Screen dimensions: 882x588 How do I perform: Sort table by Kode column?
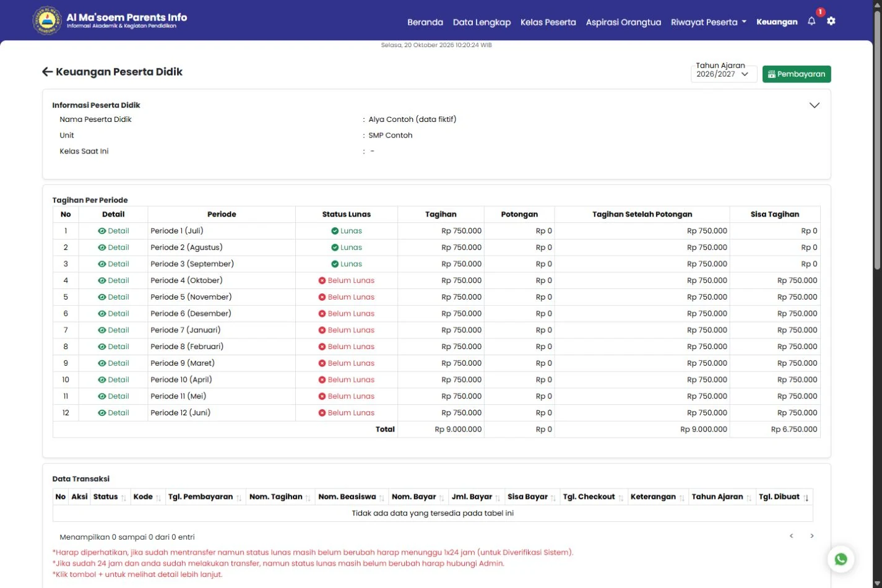coord(147,497)
